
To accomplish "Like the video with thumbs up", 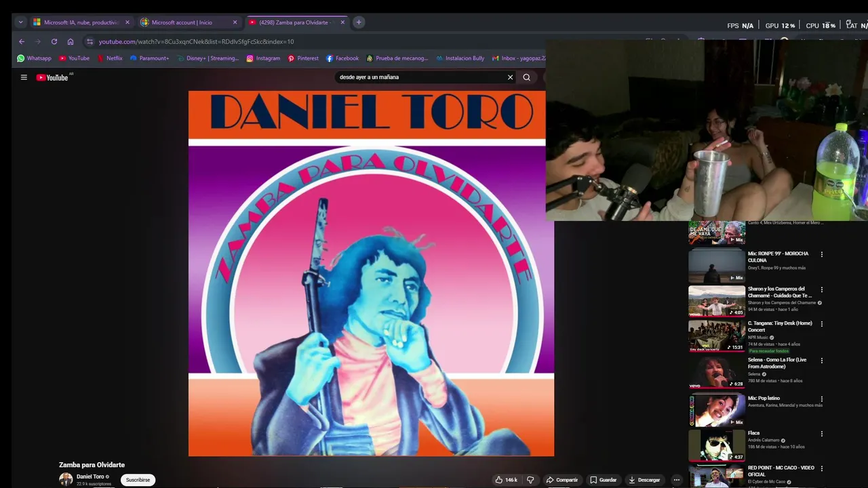I will click(506, 480).
